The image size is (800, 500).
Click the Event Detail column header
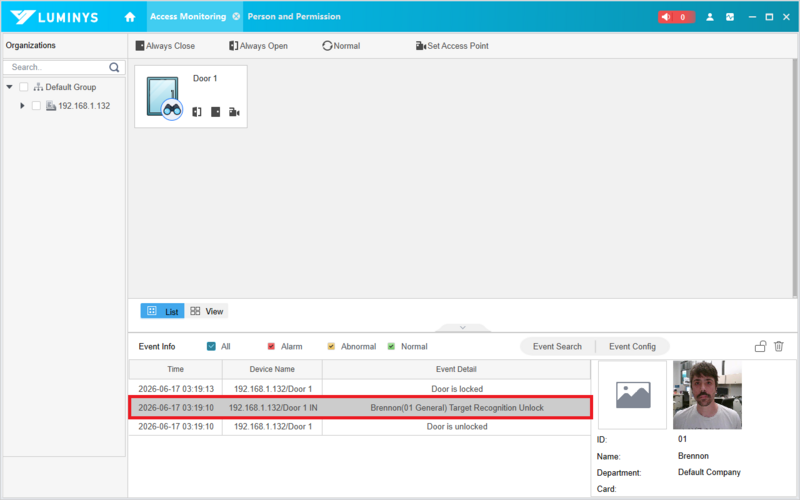(x=456, y=369)
